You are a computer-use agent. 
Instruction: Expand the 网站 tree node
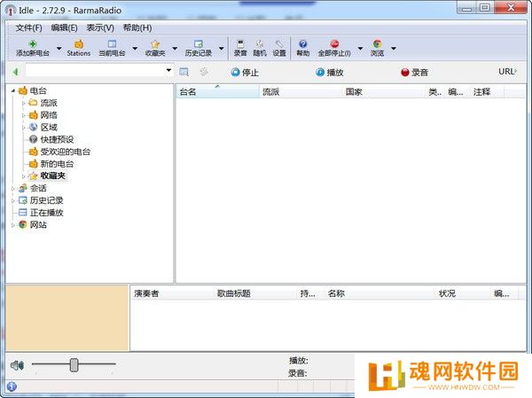pos(13,225)
